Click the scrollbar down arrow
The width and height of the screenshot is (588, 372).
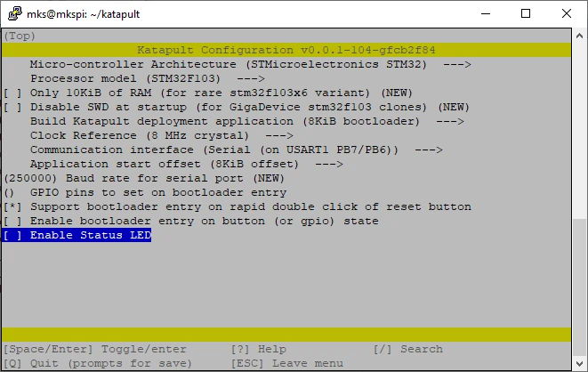(x=579, y=363)
